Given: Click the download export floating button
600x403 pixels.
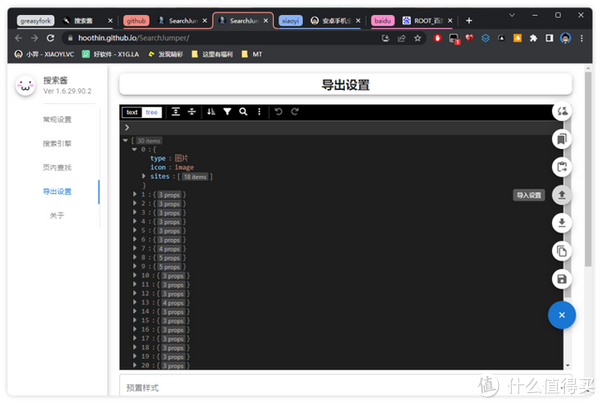Looking at the screenshot, I should [x=561, y=223].
